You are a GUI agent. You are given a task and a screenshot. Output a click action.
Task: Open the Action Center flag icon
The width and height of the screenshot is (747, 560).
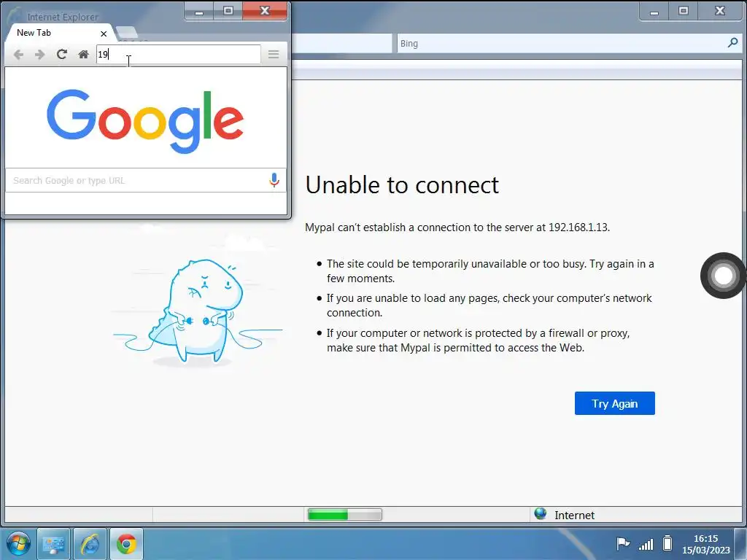(x=623, y=543)
